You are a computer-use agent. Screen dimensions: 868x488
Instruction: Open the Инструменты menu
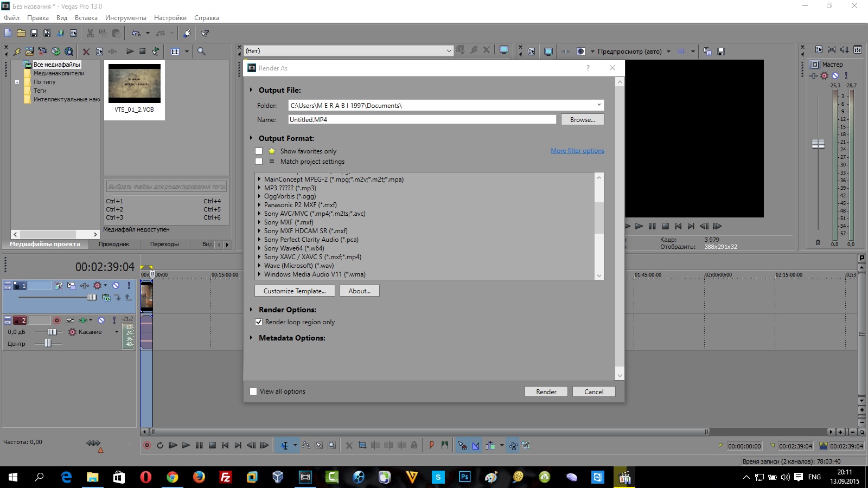125,18
